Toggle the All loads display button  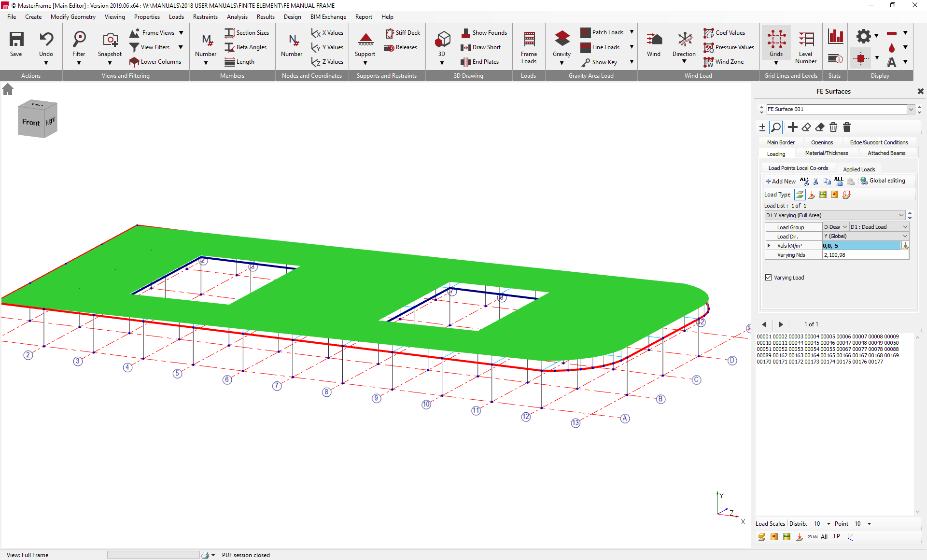point(824,537)
